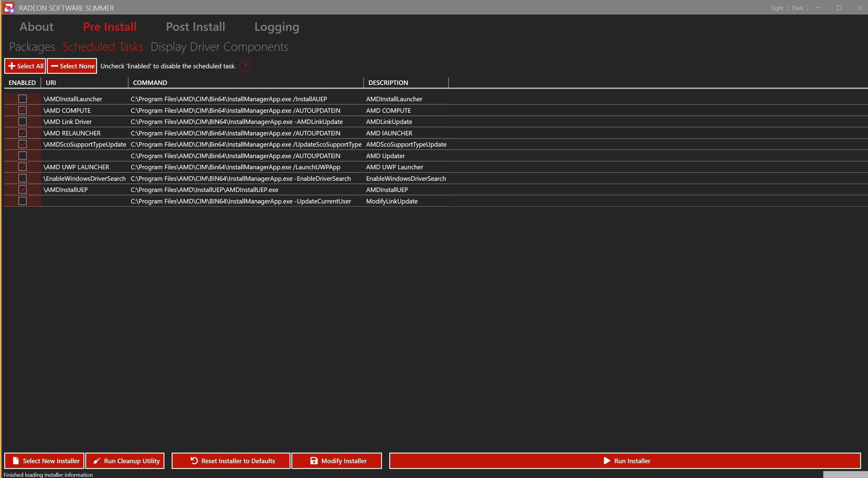Check the AMD Updater task checkbox

point(23,155)
